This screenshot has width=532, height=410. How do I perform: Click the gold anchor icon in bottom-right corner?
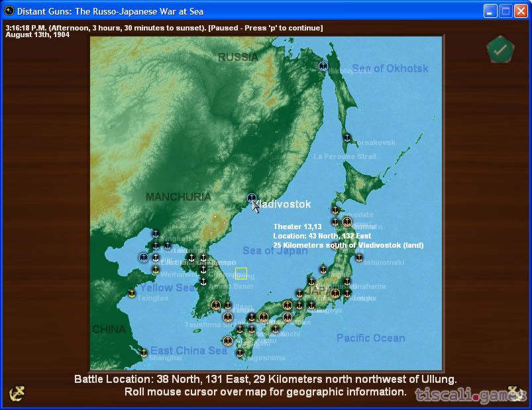[515, 393]
